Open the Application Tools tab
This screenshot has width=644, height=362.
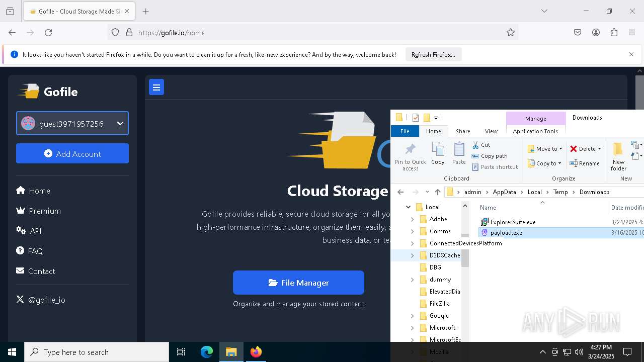(x=535, y=131)
